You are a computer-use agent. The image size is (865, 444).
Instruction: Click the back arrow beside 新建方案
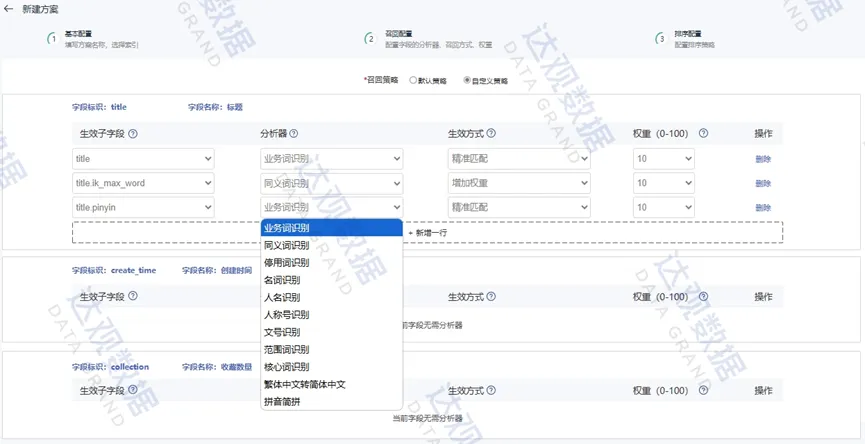(x=8, y=9)
